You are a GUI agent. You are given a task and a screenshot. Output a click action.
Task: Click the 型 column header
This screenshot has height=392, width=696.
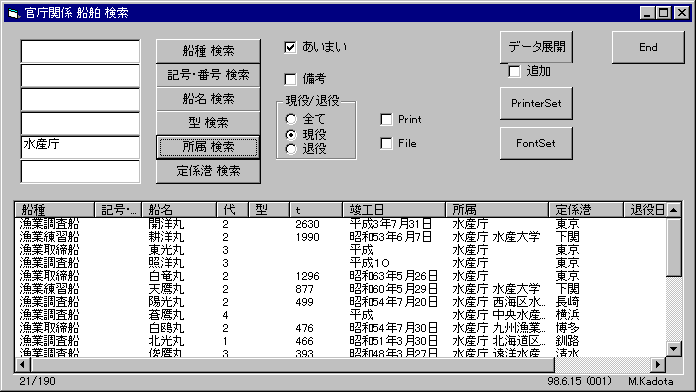[x=269, y=210]
